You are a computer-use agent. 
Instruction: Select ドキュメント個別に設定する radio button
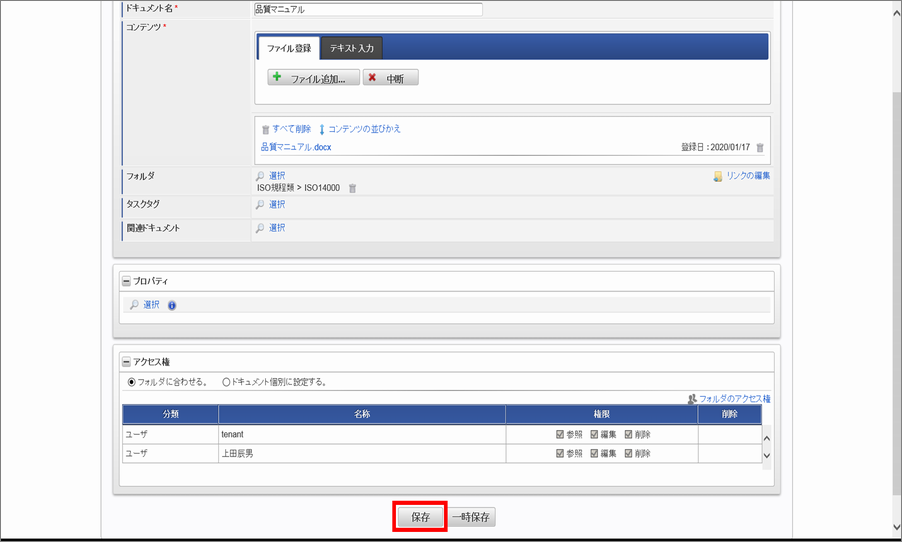226,382
